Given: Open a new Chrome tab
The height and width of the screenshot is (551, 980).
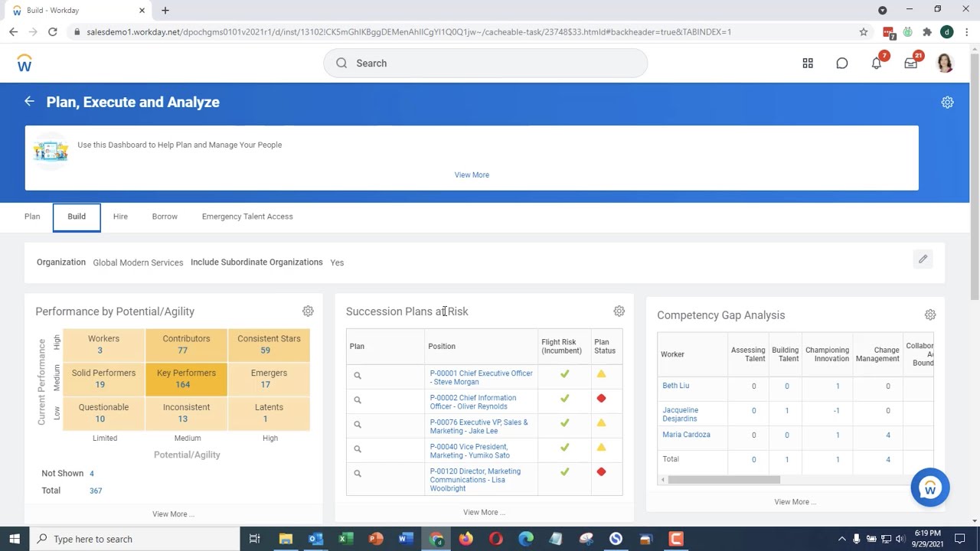Looking at the screenshot, I should [x=165, y=11].
